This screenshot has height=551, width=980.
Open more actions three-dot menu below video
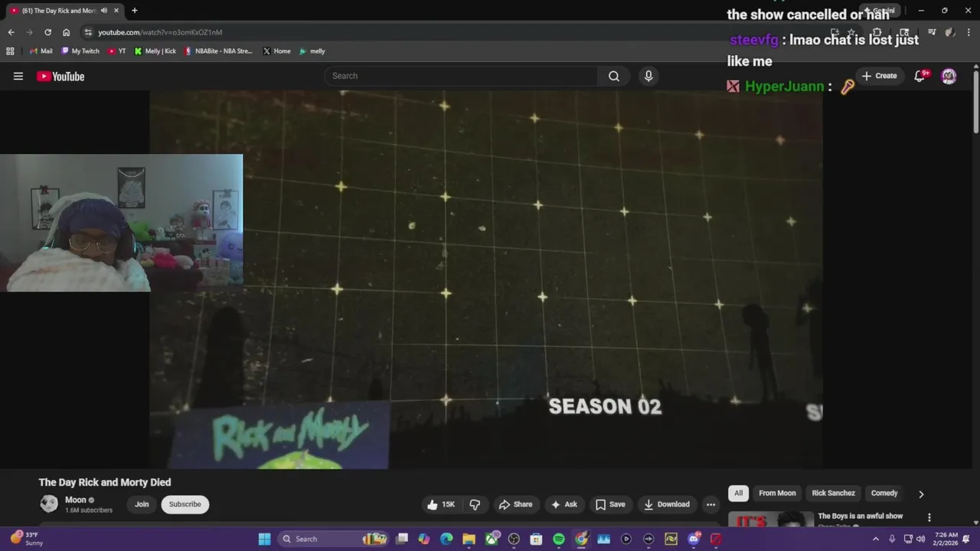point(710,504)
